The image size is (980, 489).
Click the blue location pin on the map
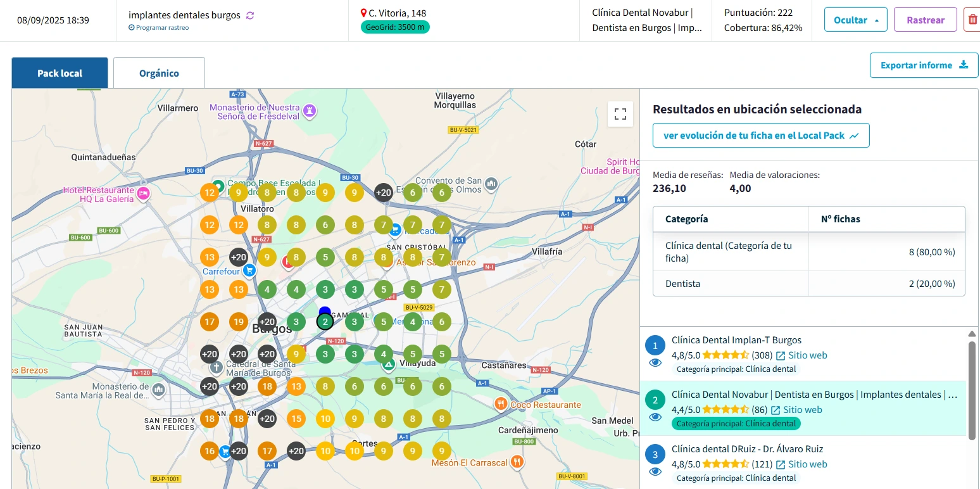pyautogui.click(x=325, y=311)
